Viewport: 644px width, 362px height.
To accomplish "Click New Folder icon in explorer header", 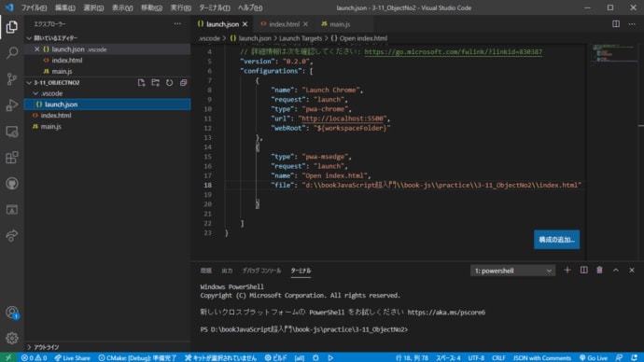I will [155, 82].
